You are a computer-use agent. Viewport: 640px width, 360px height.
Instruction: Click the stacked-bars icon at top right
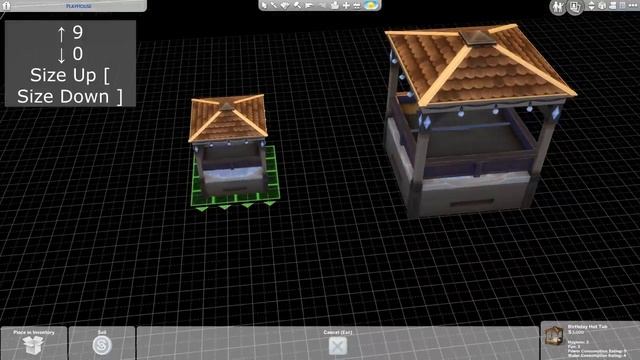[613, 5]
